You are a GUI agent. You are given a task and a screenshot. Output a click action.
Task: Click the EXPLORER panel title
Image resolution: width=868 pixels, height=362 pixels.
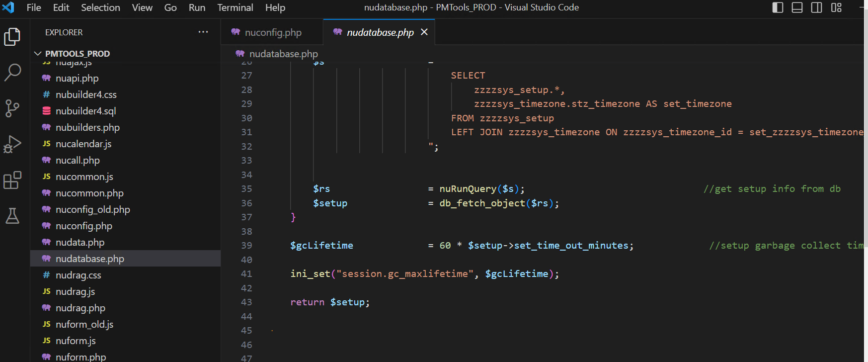[64, 32]
